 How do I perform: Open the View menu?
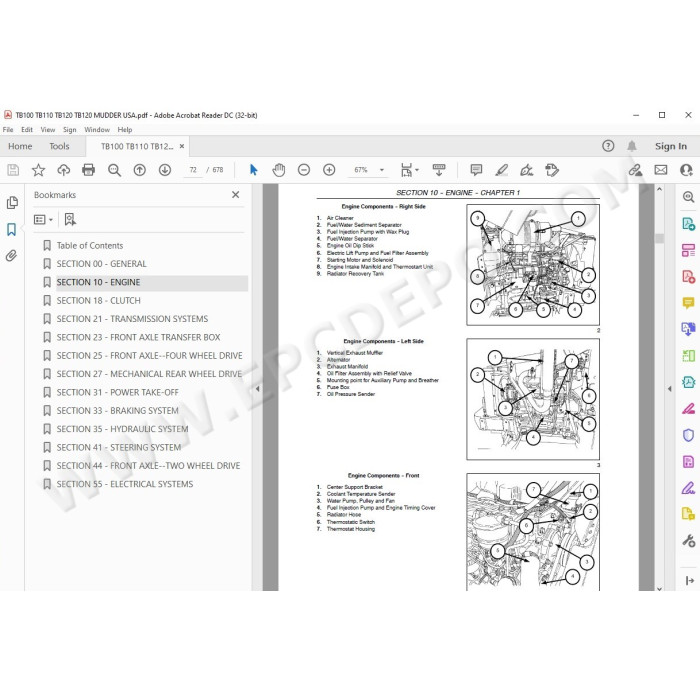[x=48, y=129]
